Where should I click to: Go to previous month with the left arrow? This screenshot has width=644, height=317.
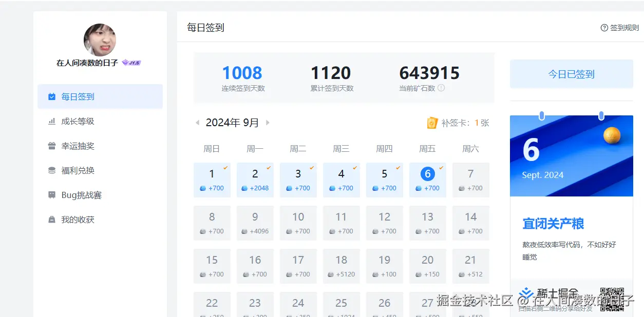[x=197, y=123]
